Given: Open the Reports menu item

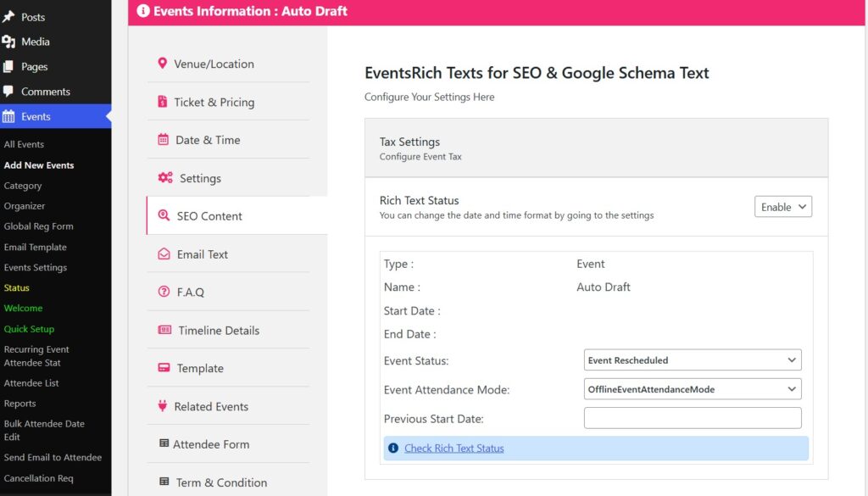Looking at the screenshot, I should point(20,404).
